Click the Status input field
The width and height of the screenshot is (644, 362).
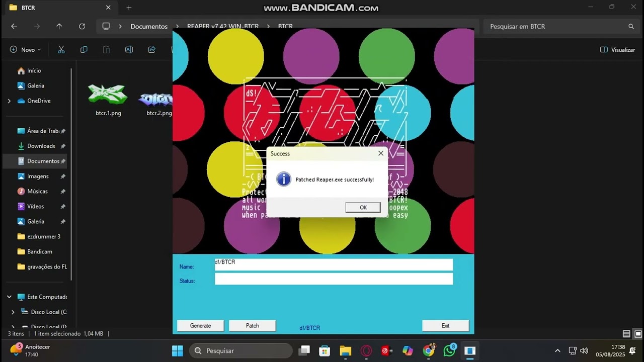(x=334, y=279)
